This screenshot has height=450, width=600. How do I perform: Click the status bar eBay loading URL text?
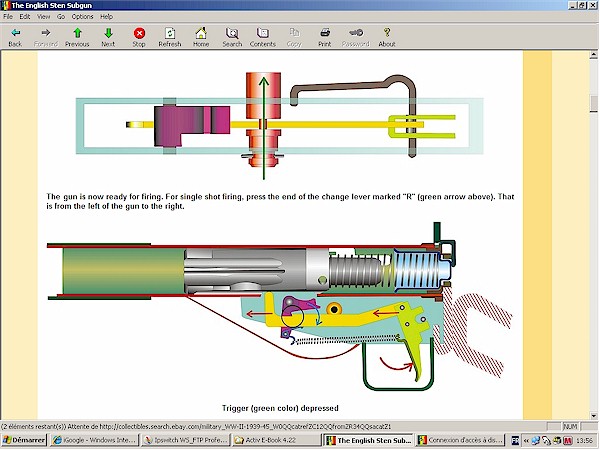click(196, 426)
